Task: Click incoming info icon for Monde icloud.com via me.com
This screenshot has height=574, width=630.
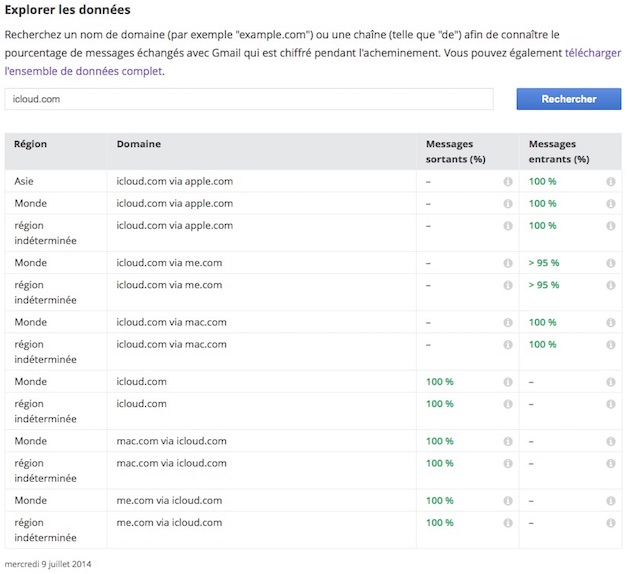Action: 611,263
